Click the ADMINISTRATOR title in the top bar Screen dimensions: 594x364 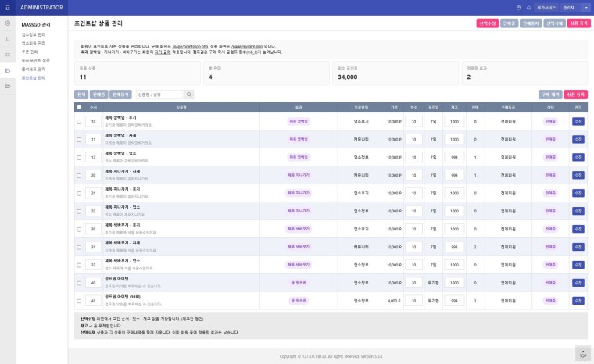[x=41, y=8]
